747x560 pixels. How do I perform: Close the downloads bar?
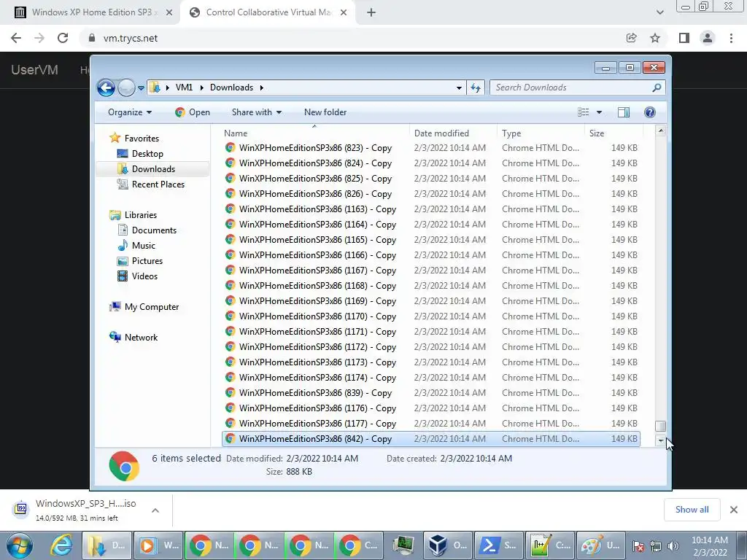(734, 510)
